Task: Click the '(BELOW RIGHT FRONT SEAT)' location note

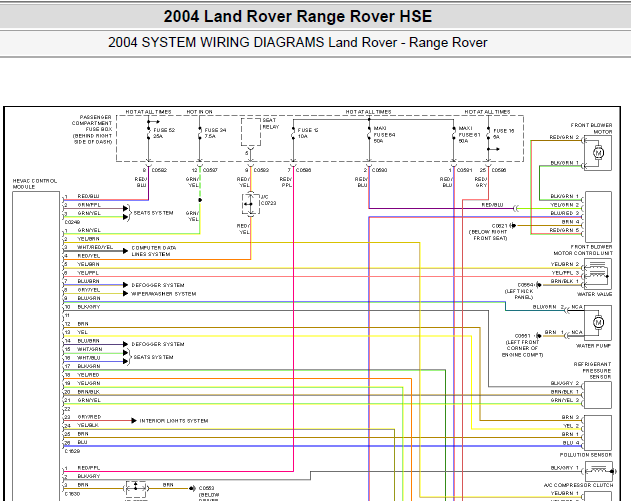Action: 488,235
